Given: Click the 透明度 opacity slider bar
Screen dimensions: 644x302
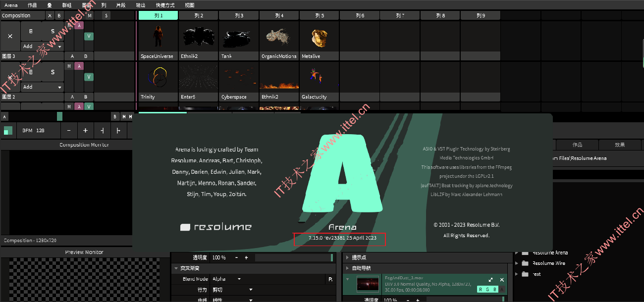Looking at the screenshot, I should pyautogui.click(x=294, y=258).
